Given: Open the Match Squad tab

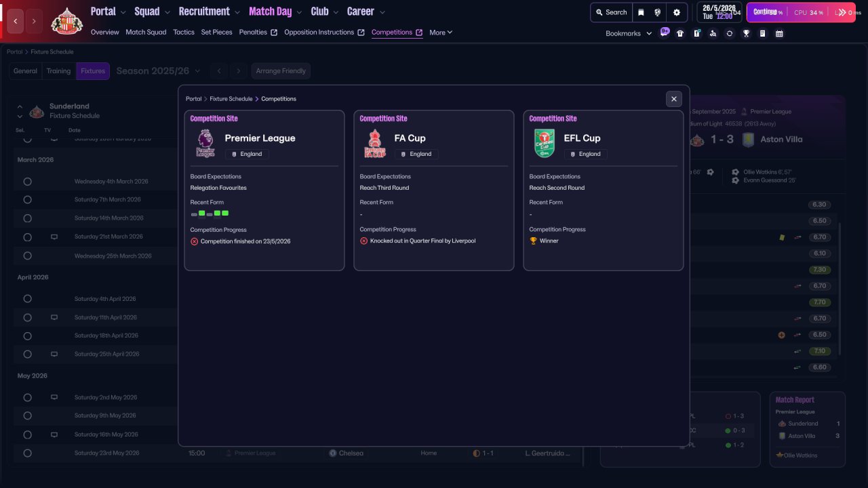Looking at the screenshot, I should 146,33.
